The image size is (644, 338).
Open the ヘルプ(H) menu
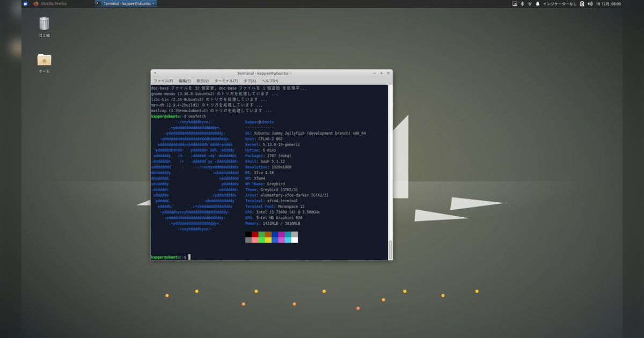tap(269, 80)
